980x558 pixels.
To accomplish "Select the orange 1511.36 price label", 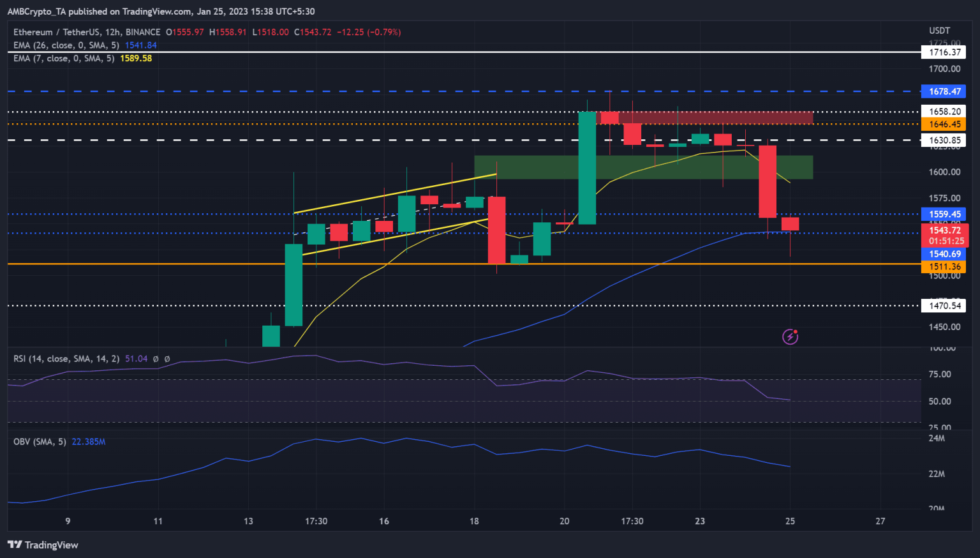I will (x=944, y=267).
